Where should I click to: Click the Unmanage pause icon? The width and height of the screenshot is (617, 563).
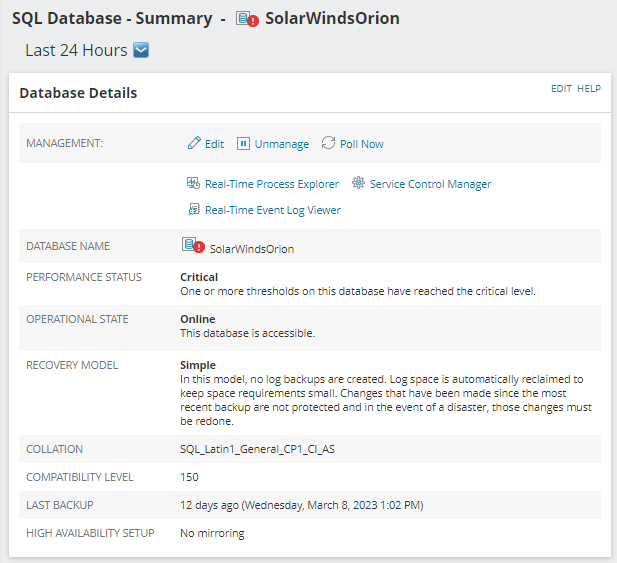pyautogui.click(x=243, y=144)
